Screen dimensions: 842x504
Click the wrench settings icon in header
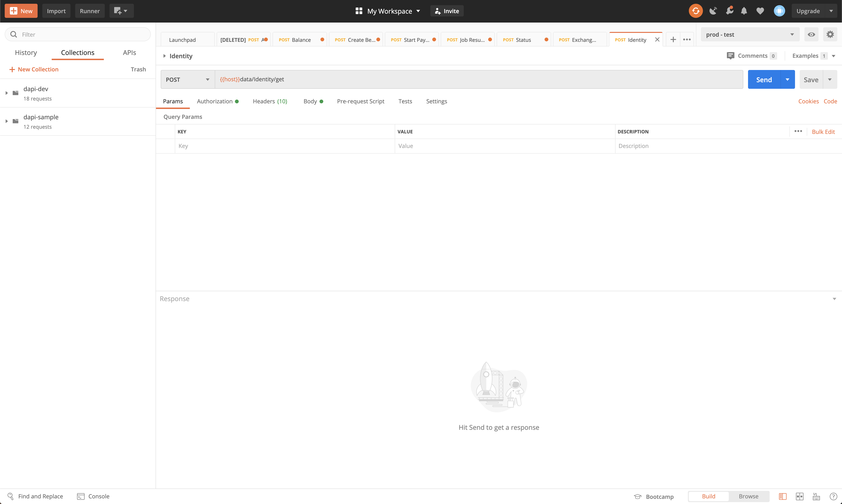click(x=729, y=11)
